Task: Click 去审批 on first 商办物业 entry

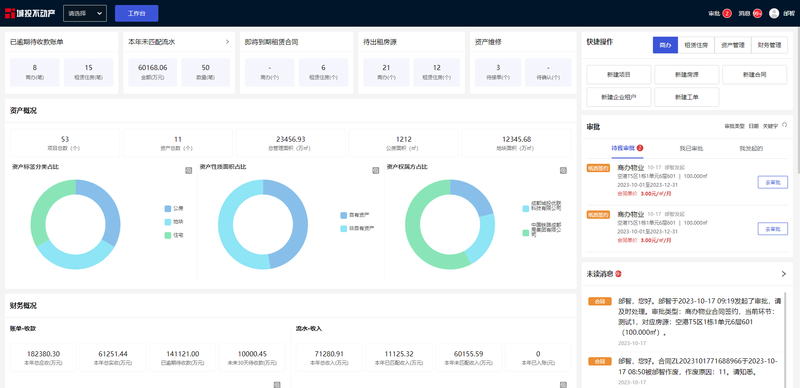Action: pos(772,182)
